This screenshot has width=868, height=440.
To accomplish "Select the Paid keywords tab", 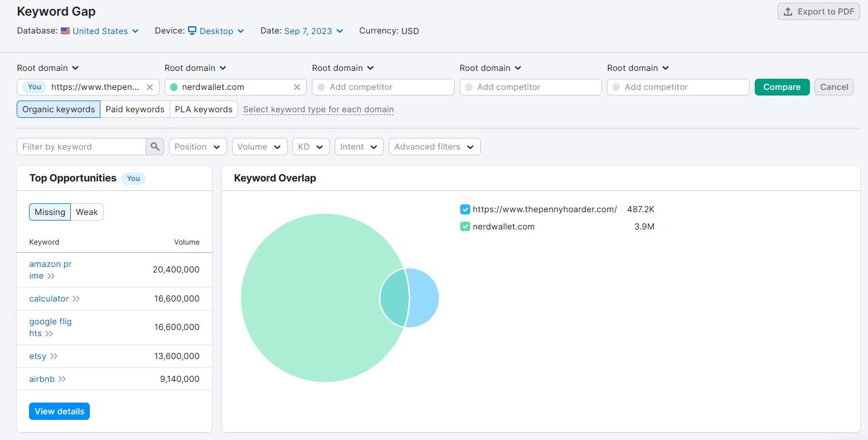I will point(135,109).
